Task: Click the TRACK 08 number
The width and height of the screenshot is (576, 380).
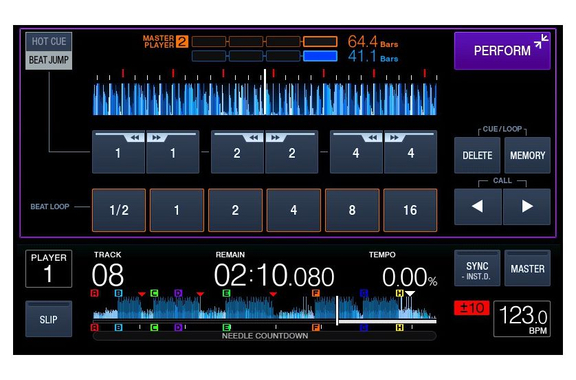Action: [108, 275]
